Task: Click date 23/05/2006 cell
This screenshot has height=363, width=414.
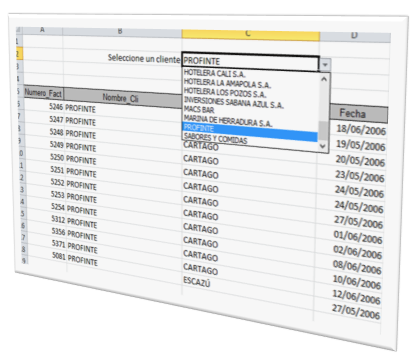Action: 359,176
